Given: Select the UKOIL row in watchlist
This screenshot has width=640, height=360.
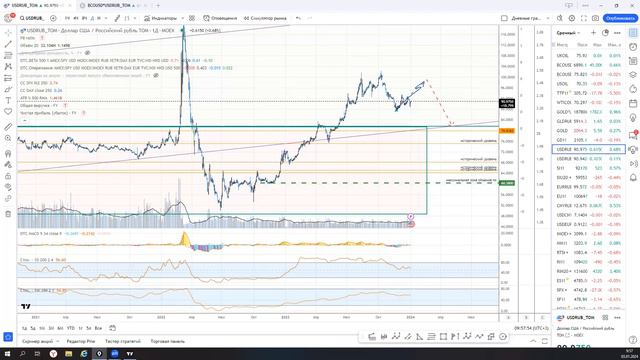Looking at the screenshot, I should point(589,56).
